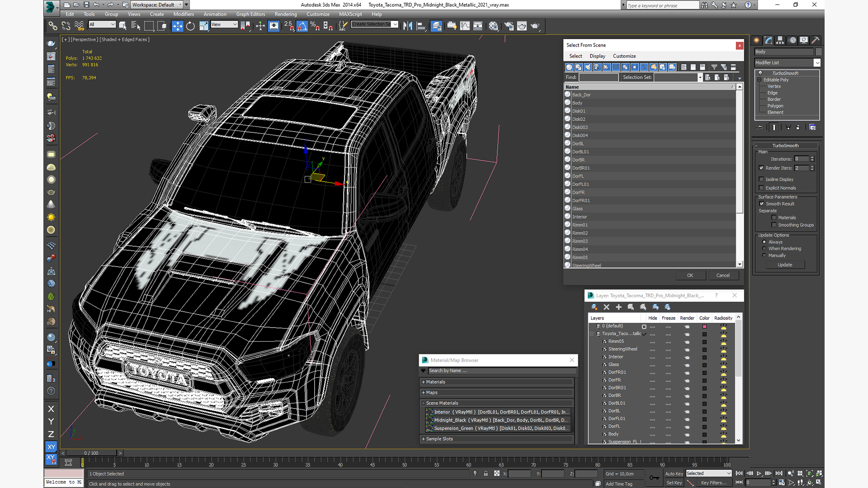Select the When Rendering update option
This screenshot has height=488, width=868.
[764, 249]
